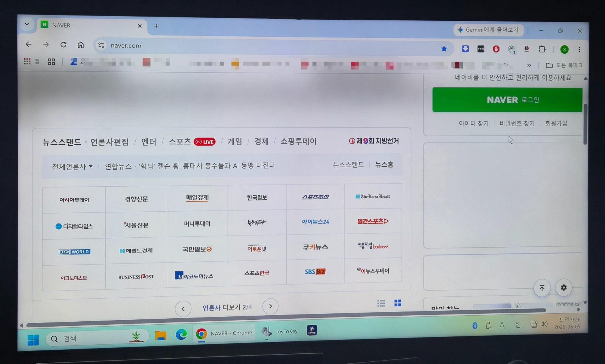Open 매일경제 press logo
This screenshot has height=364, width=605.
point(197,198)
